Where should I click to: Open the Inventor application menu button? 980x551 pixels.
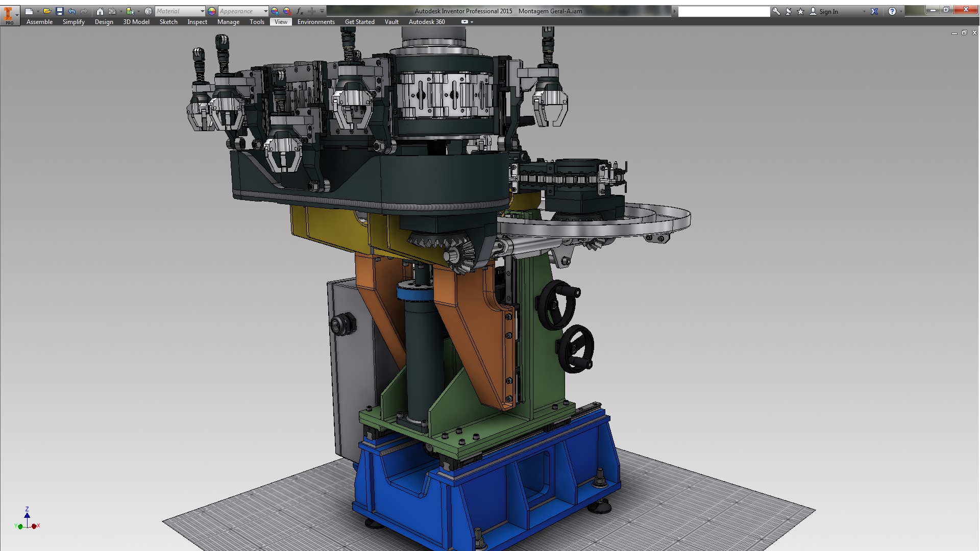click(9, 14)
